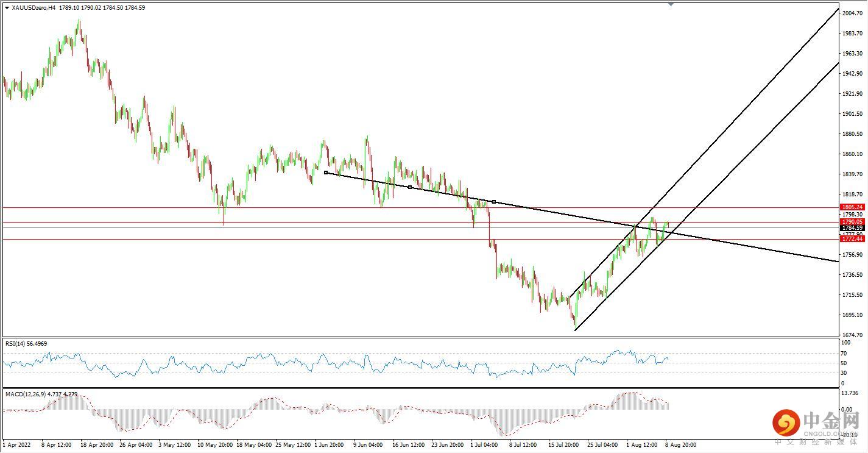868x453 pixels.
Task: Click the chart shift triangle marker on the top edge
Action: 671,4
